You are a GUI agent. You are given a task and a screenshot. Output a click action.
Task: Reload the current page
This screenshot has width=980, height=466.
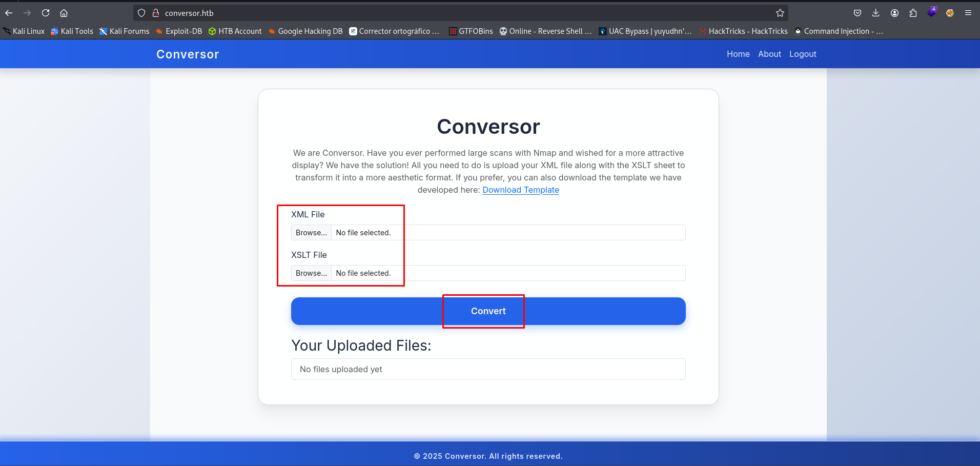click(x=46, y=13)
